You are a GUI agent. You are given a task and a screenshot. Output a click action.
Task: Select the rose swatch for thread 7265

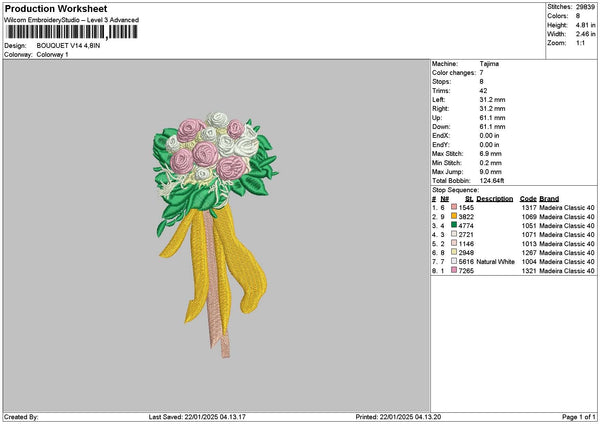point(454,270)
